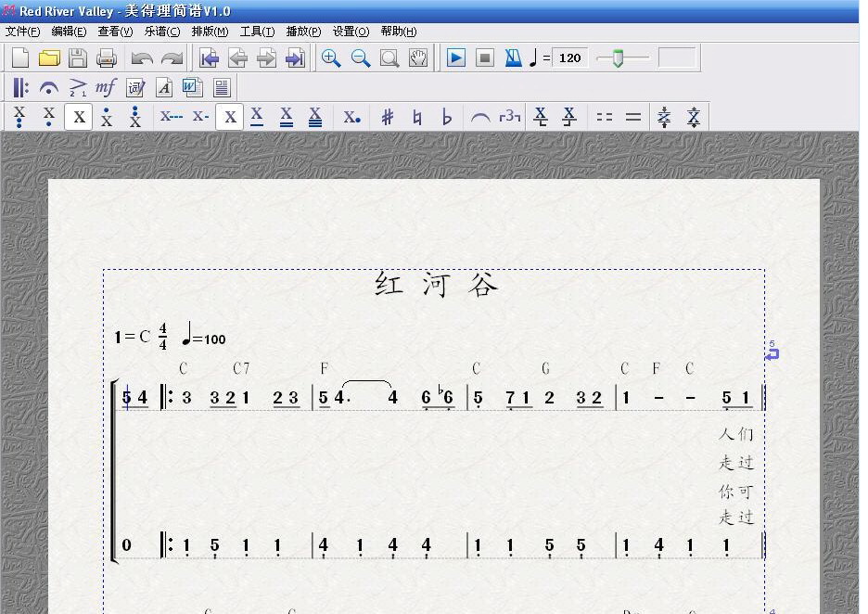
Task: Open the lyrics editor (词) icon
Action: [x=135, y=87]
